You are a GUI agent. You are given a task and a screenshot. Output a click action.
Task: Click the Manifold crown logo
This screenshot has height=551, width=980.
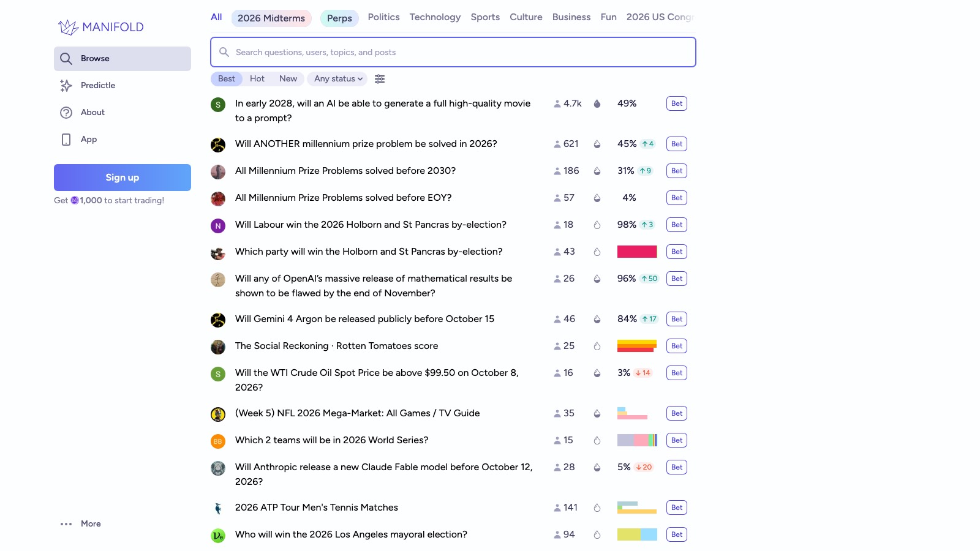pos(68,27)
